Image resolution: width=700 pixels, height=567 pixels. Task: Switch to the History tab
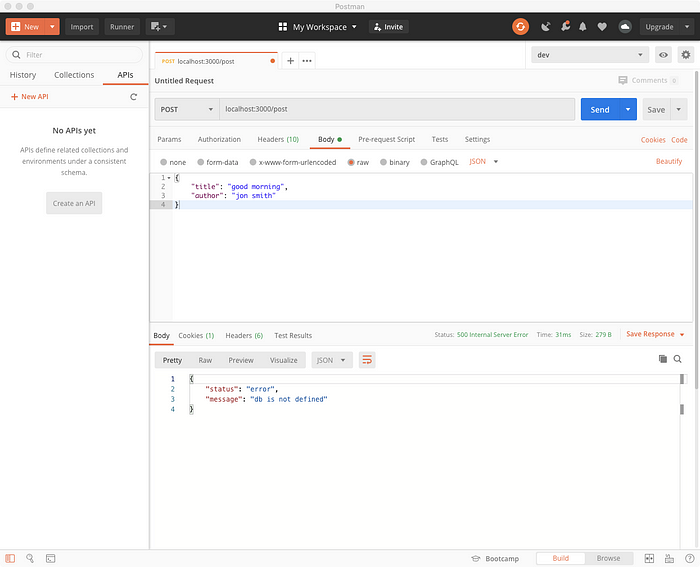(x=23, y=75)
